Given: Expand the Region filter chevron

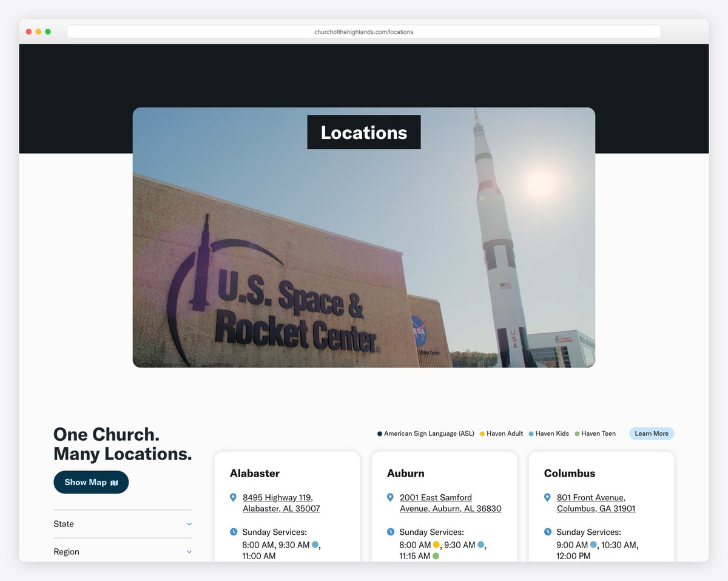Looking at the screenshot, I should click(x=189, y=552).
